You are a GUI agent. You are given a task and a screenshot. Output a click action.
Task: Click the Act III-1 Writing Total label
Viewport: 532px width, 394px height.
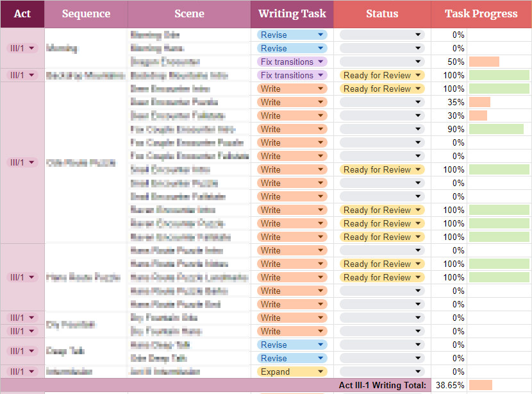pos(382,385)
